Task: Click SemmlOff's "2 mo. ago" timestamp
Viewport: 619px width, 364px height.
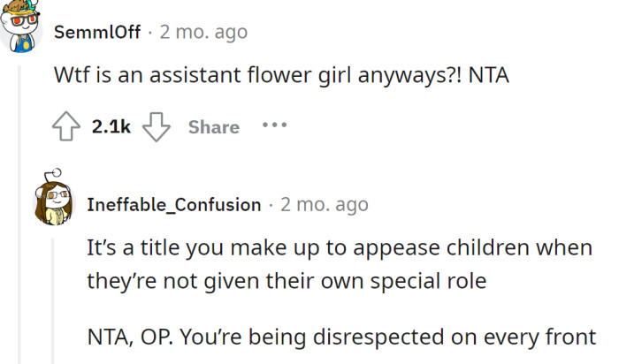Action: pyautogui.click(x=203, y=33)
